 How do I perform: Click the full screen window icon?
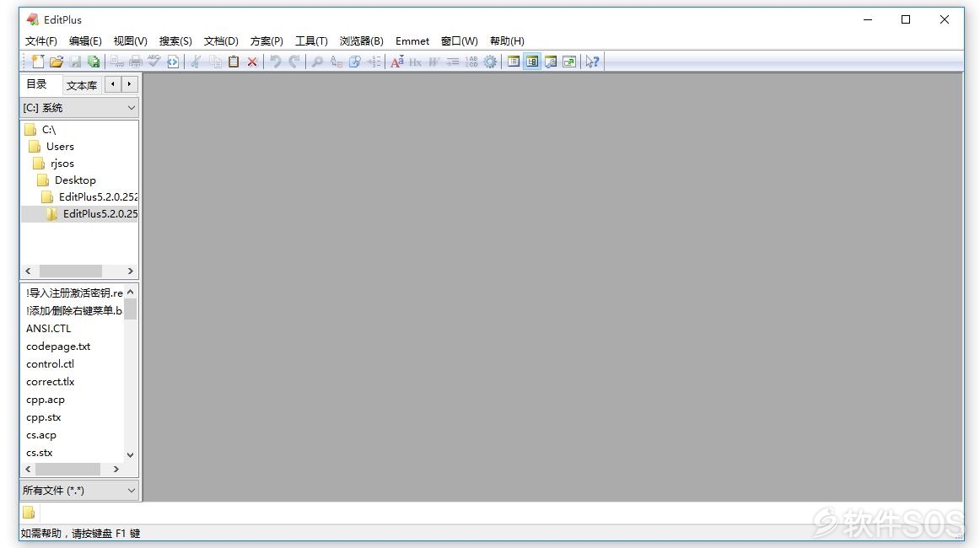click(x=568, y=62)
